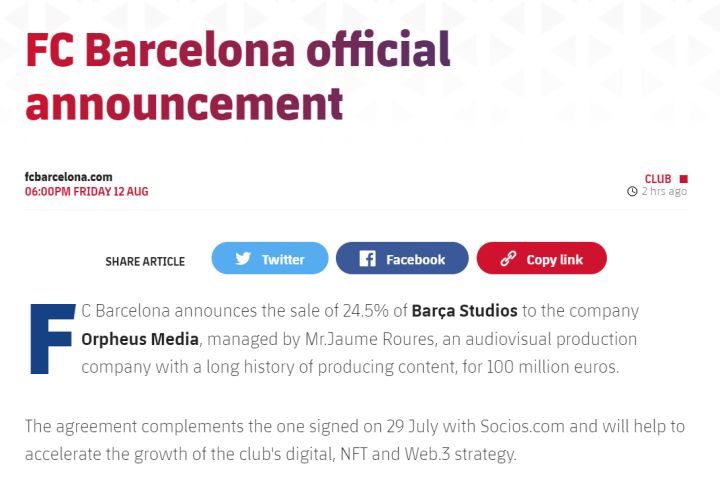Click the fcbarcelona.com source label
Image resolution: width=720 pixels, height=495 pixels.
pyautogui.click(x=68, y=177)
